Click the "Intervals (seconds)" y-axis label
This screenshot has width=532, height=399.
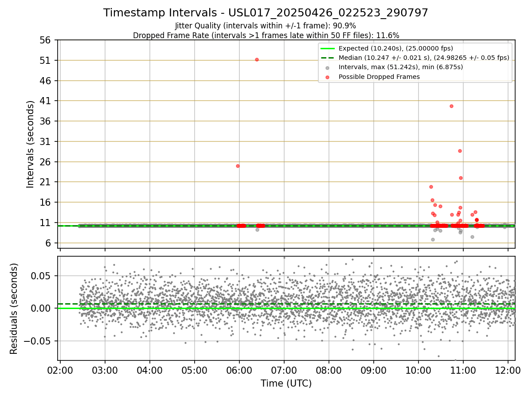point(30,144)
